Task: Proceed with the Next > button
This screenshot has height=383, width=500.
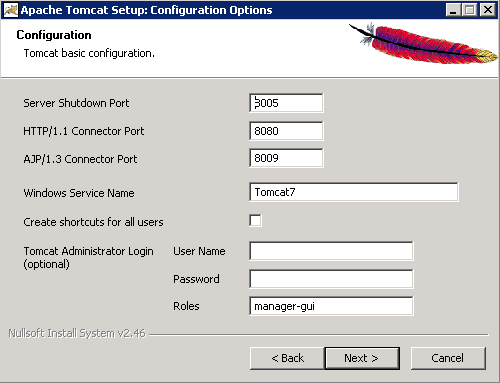Action: [x=362, y=358]
